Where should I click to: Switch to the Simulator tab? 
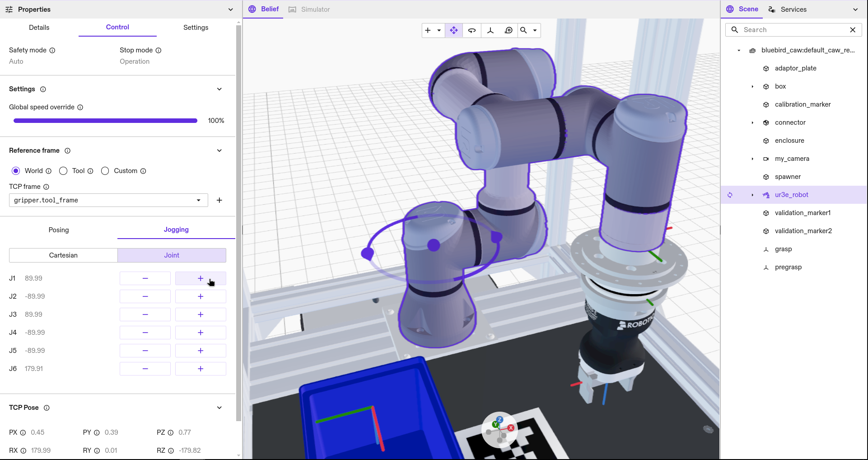pos(310,9)
